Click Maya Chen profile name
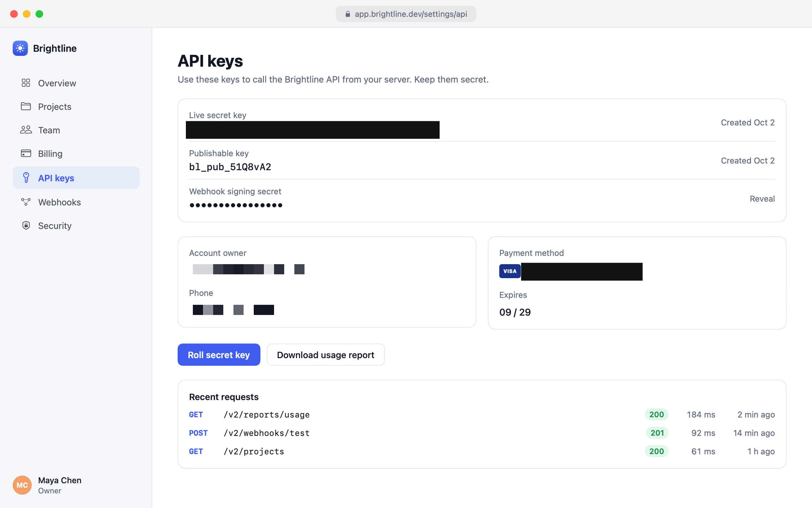 (60, 480)
